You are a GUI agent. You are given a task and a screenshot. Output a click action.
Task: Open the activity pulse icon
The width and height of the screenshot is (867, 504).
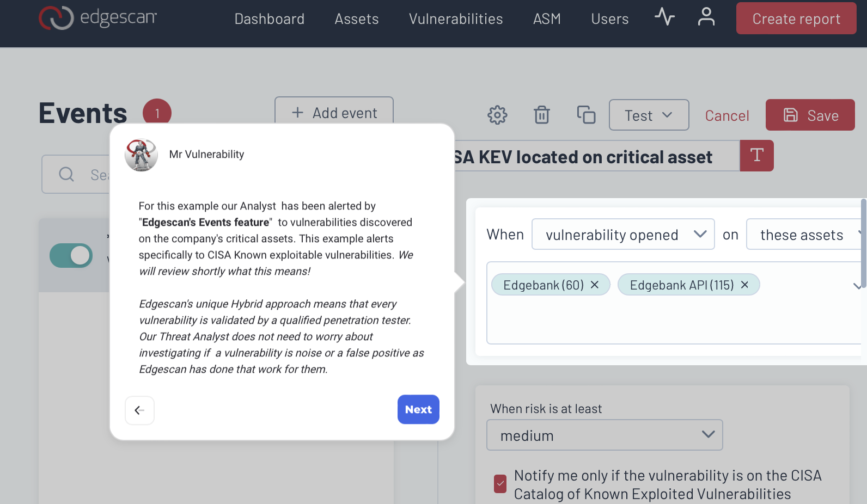pos(664,16)
